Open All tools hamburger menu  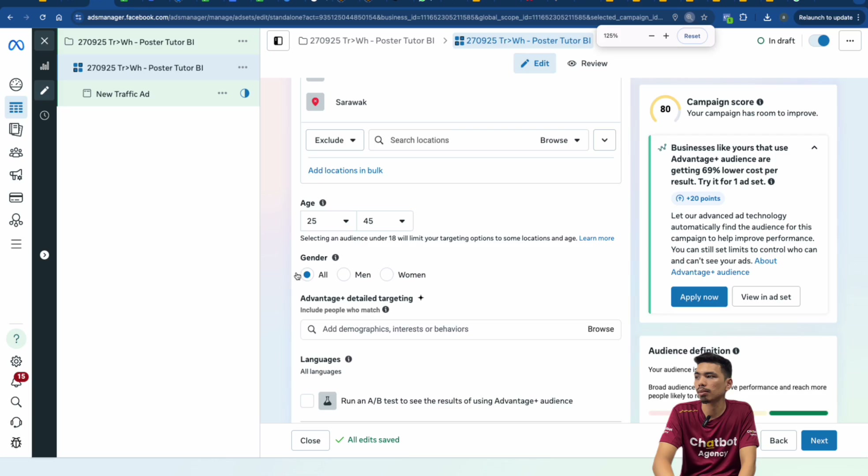pos(16,244)
